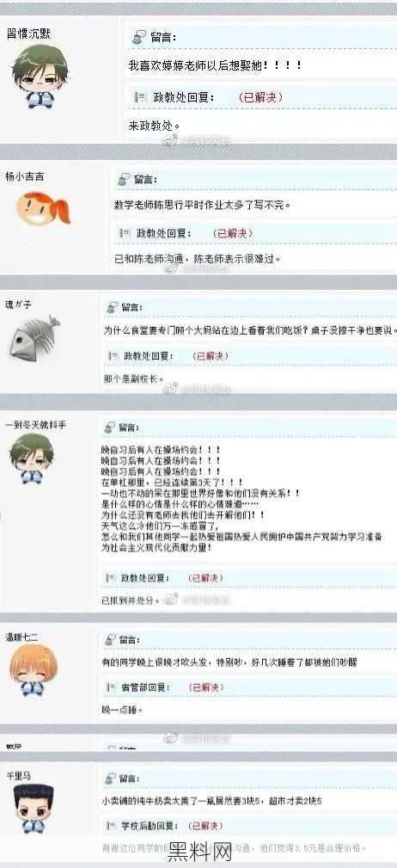Click the reply icon beside 学校后勤回复
Screen dimensions: 397x868
click(x=111, y=826)
